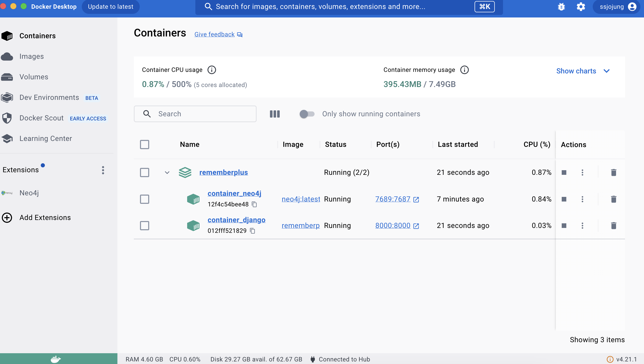
Task: Toggle only show running containers
Action: pyautogui.click(x=307, y=114)
